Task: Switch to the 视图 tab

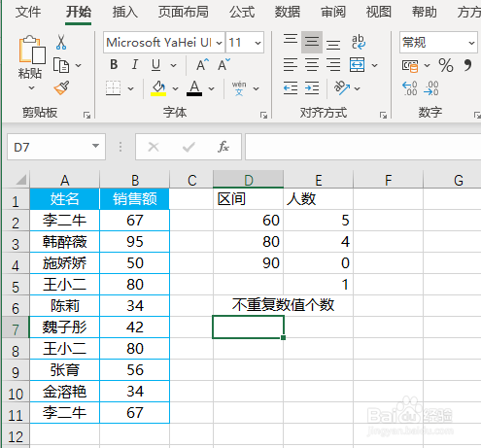Action: pos(379,12)
